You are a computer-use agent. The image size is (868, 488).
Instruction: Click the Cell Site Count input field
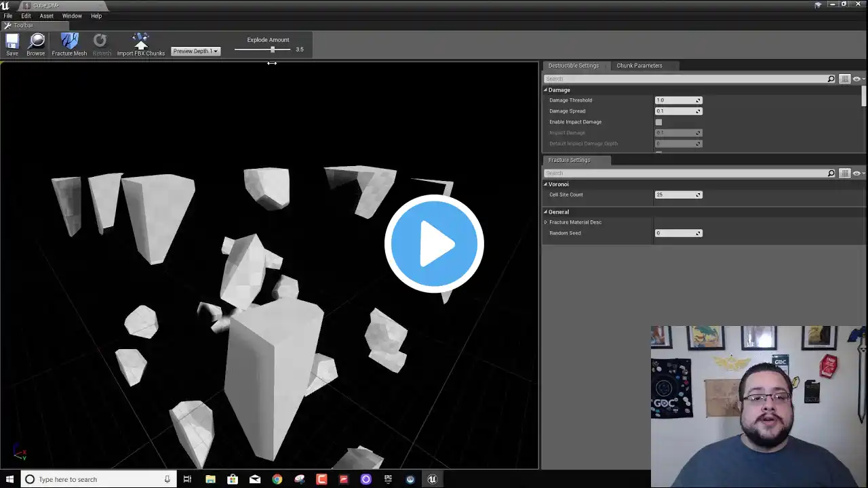[x=675, y=195]
